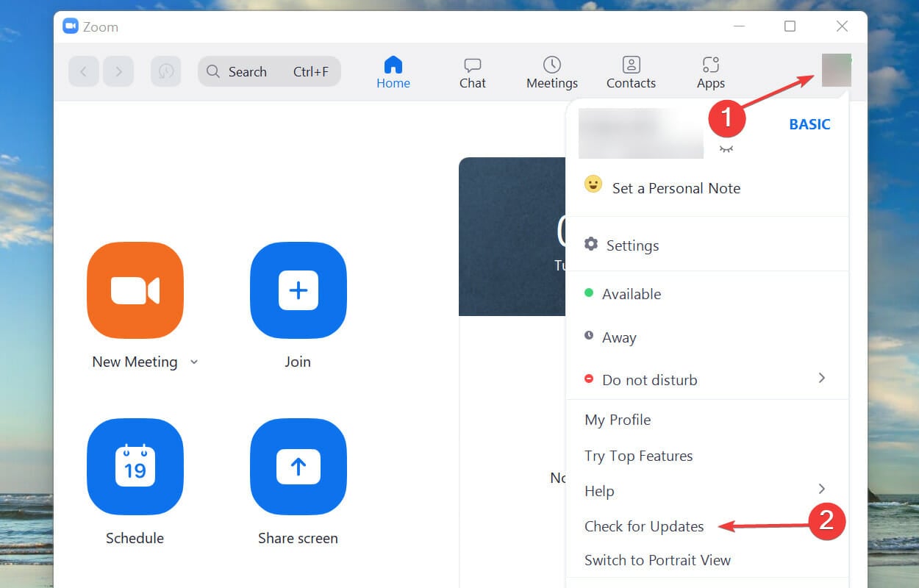Click the BASIC account label
Screen dimensions: 919x588
(809, 124)
